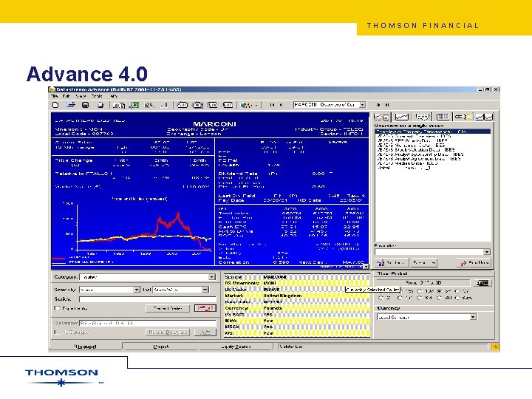Switch to the Project tab at bottom
The width and height of the screenshot is (532, 399).
coord(161,347)
